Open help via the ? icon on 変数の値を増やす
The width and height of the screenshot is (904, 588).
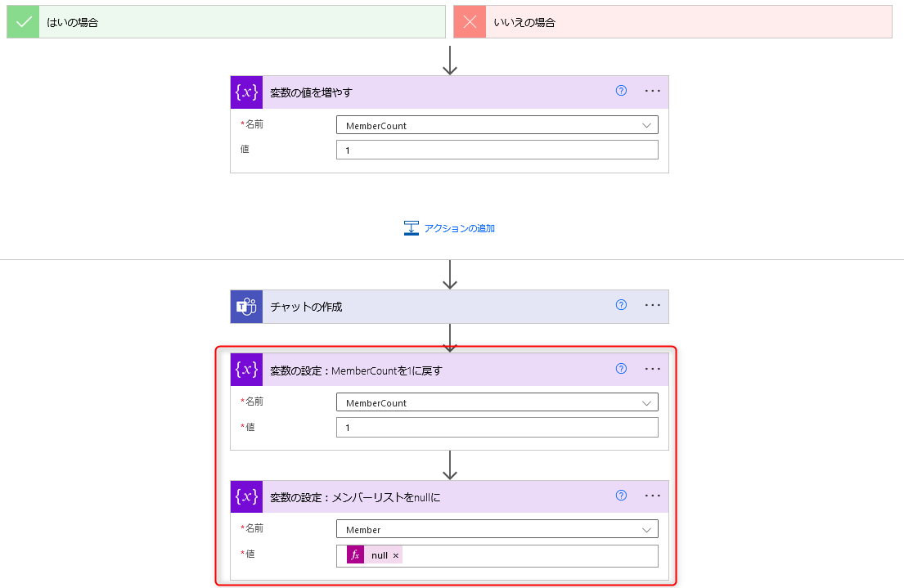621,91
